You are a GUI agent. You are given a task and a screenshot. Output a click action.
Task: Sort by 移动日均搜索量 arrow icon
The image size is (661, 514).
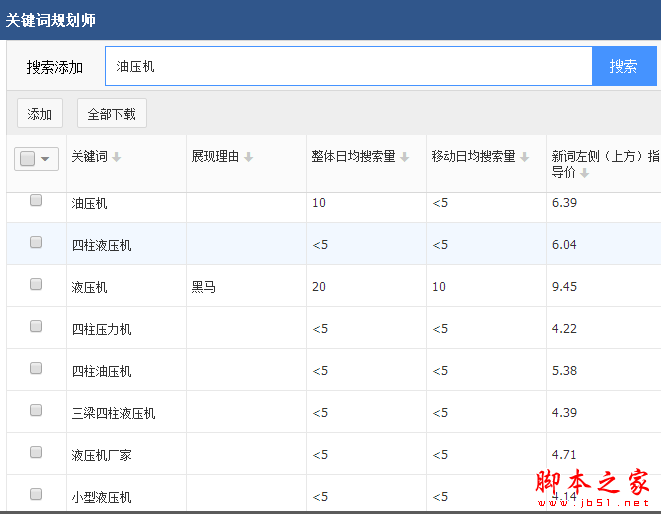click(524, 157)
